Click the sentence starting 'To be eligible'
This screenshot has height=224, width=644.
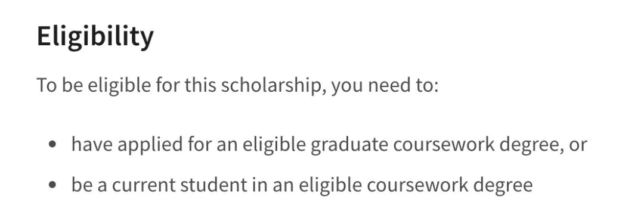click(x=238, y=85)
